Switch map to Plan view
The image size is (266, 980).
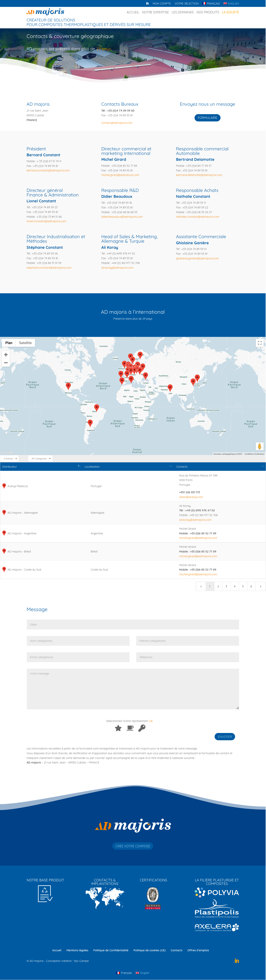click(x=9, y=343)
